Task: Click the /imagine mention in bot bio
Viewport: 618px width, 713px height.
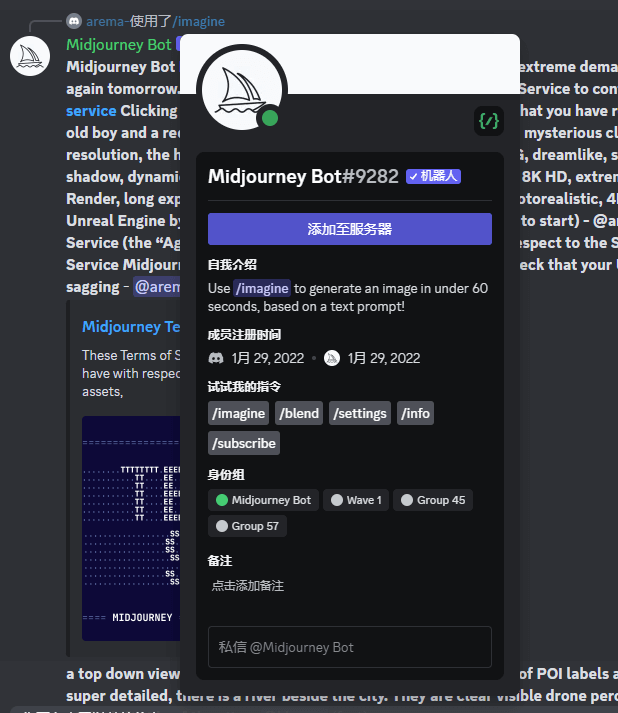Action: tap(262, 288)
